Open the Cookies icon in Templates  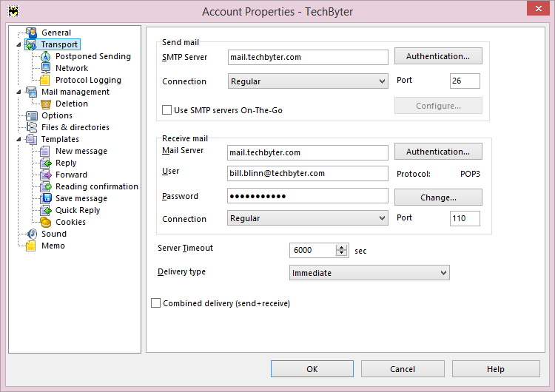coord(46,222)
